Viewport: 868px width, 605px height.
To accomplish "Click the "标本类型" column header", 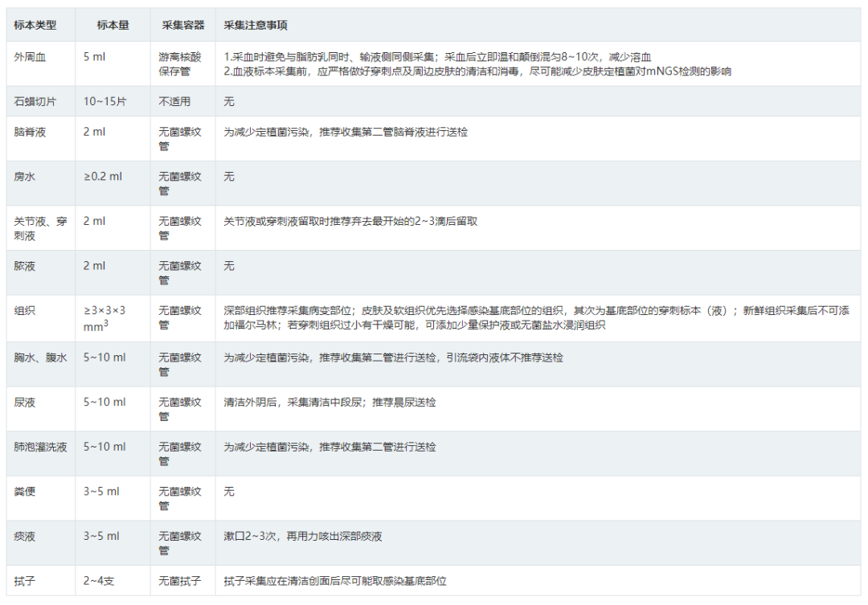I will click(x=35, y=25).
